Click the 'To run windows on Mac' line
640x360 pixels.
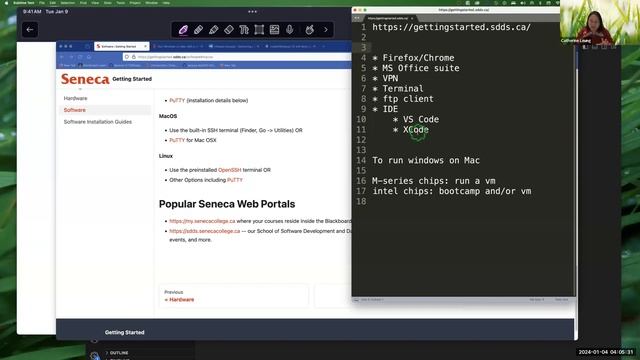pos(426,160)
